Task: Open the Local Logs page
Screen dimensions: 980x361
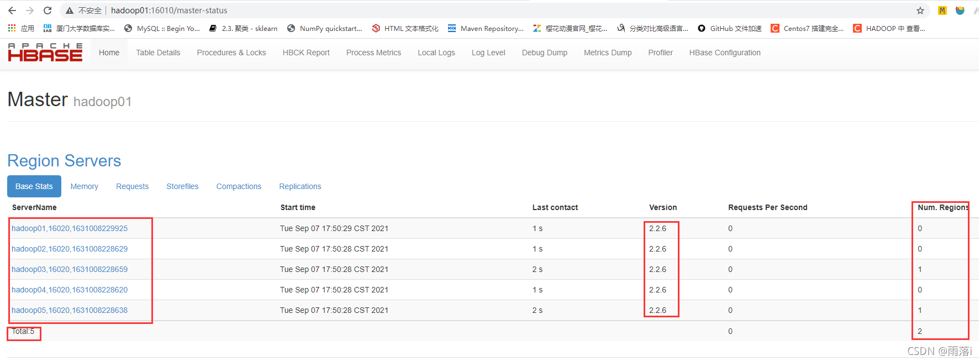Action: pyautogui.click(x=436, y=53)
